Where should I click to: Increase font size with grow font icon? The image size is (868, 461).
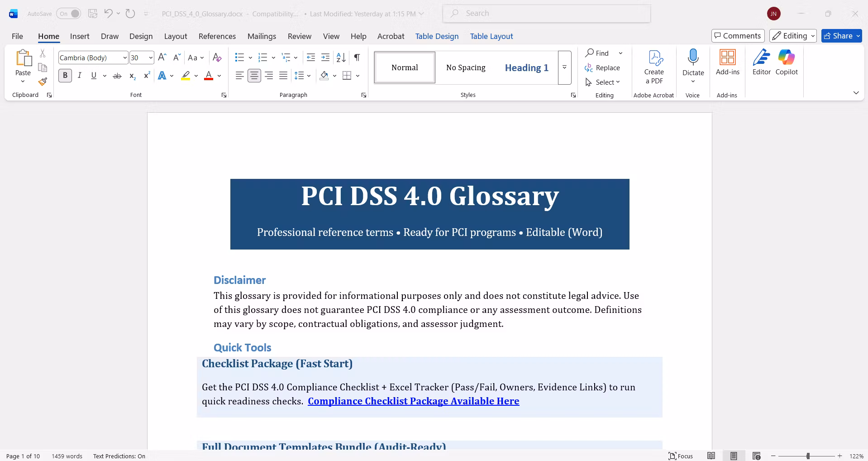click(x=162, y=58)
